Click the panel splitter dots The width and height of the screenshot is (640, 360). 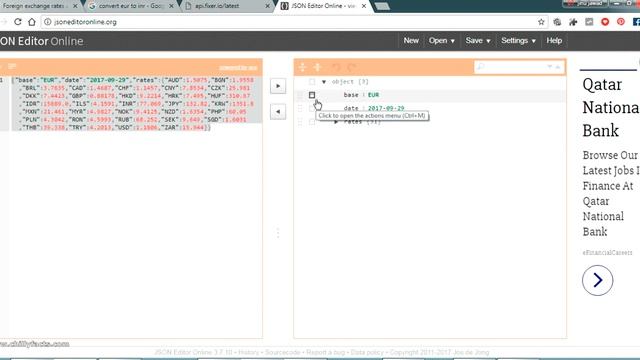click(278, 233)
